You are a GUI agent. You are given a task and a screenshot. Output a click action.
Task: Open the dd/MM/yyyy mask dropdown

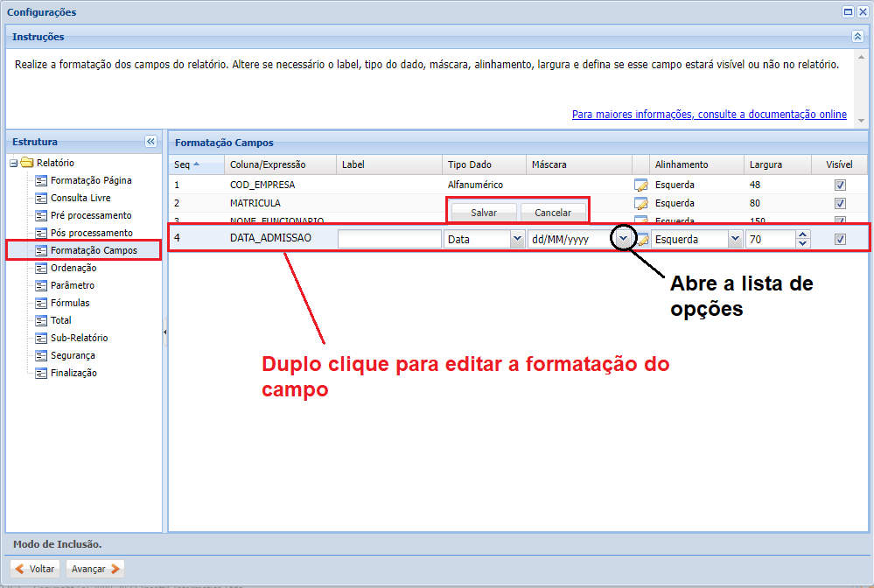[622, 238]
